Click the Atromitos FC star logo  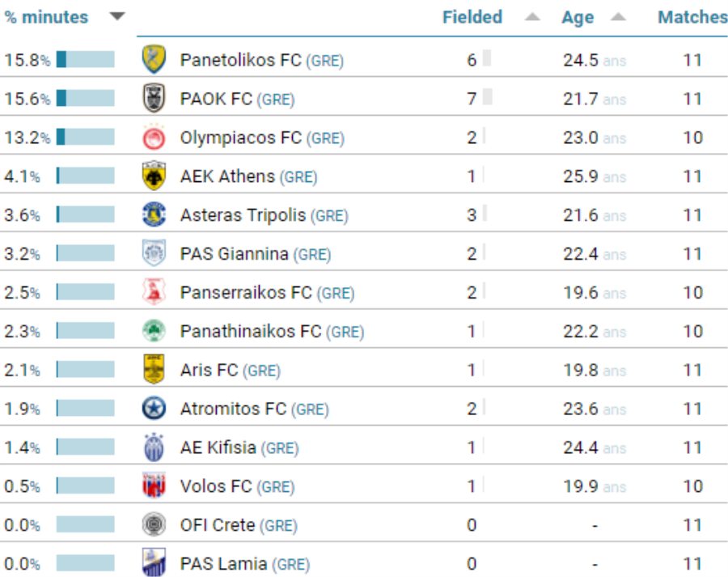coord(154,409)
